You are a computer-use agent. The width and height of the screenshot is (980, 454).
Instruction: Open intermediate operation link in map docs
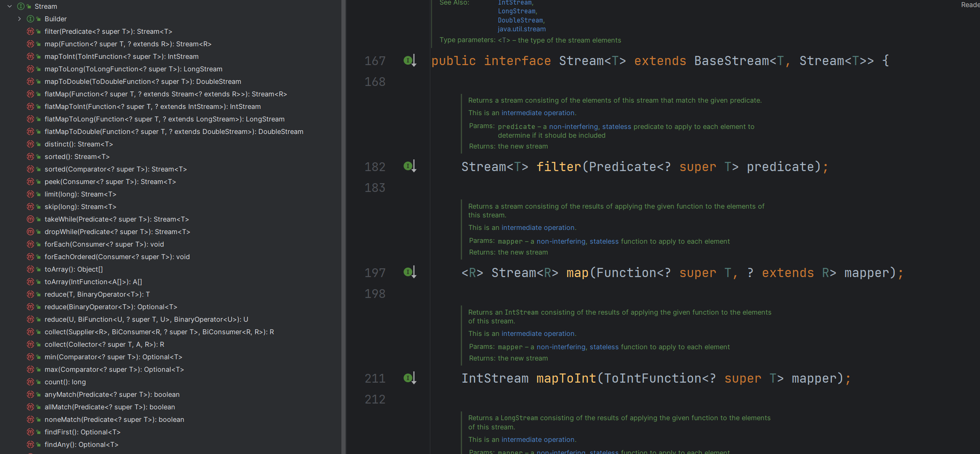pyautogui.click(x=538, y=227)
